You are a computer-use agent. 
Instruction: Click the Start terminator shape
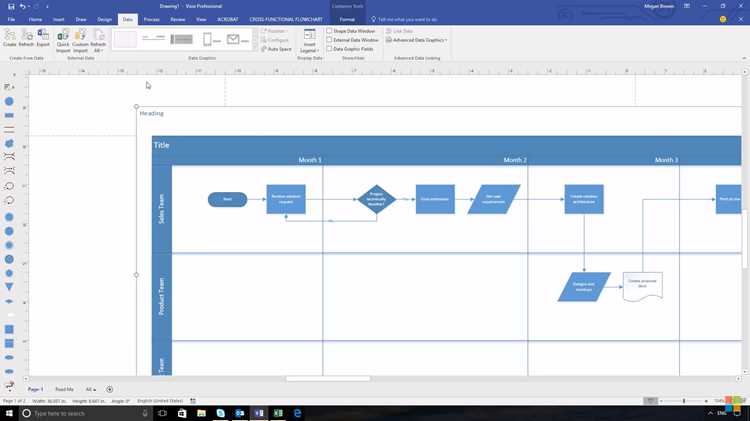coord(228,199)
